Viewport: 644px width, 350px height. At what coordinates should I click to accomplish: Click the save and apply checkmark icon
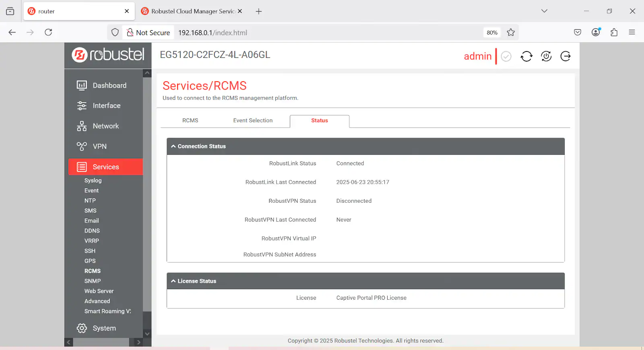tap(506, 56)
